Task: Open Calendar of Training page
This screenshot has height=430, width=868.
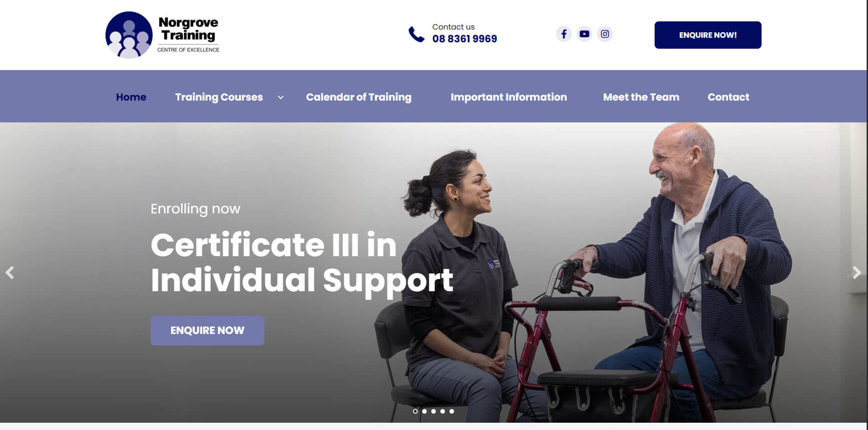Action: [358, 97]
